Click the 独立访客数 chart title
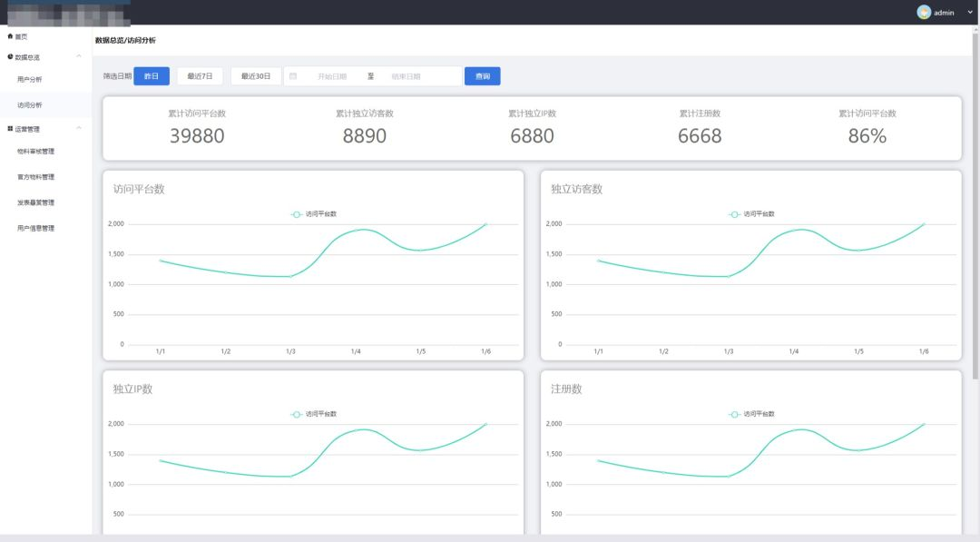980x542 pixels. [576, 189]
